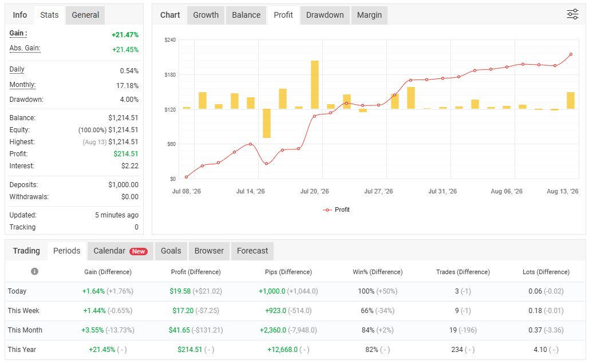Select the Drawdown chart tab
This screenshot has width=589, height=364.
point(325,15)
